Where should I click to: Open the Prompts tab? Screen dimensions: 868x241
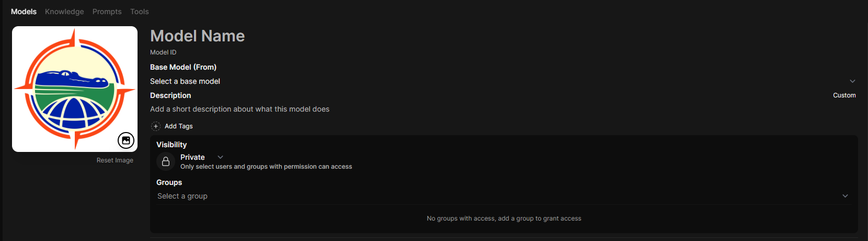(107, 12)
